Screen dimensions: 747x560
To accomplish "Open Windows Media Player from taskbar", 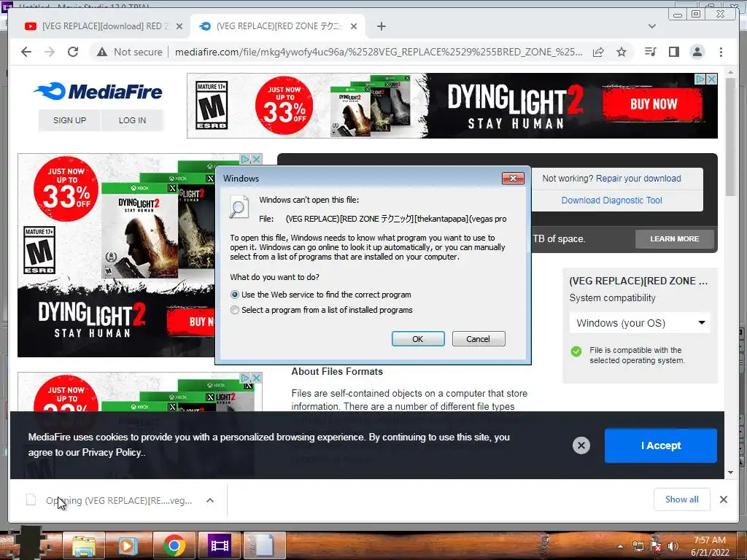I will [x=128, y=545].
